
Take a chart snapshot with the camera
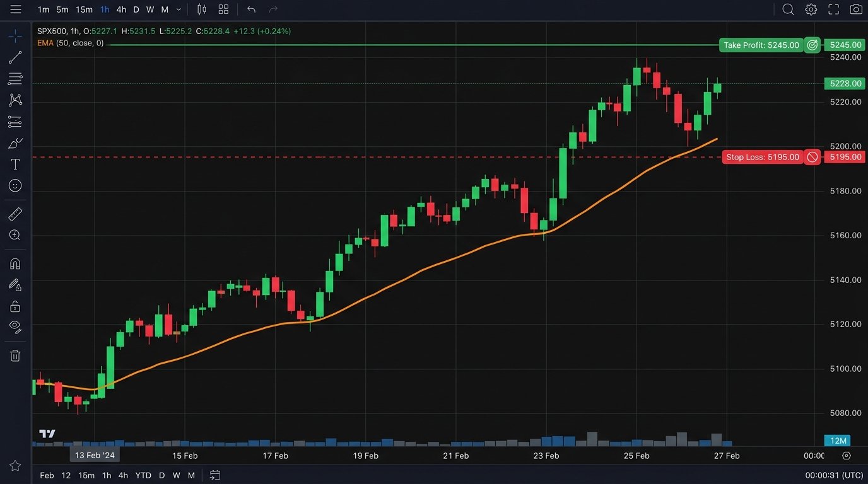[856, 9]
